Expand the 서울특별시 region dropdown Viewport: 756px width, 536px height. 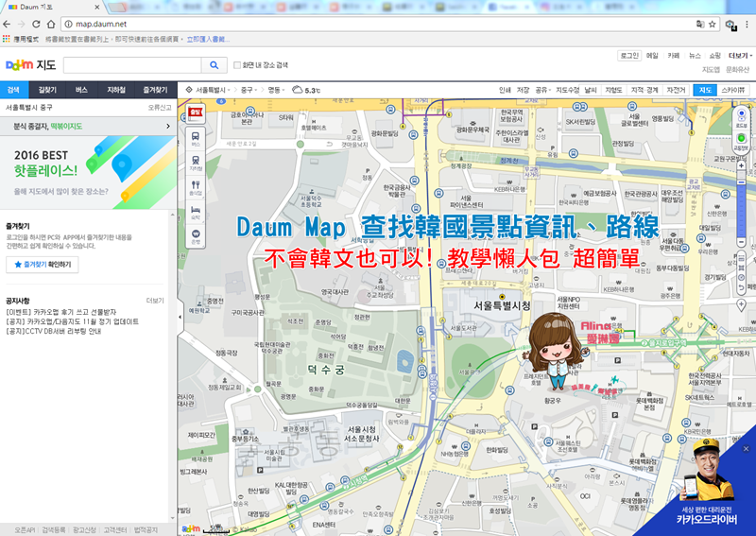pos(213,90)
